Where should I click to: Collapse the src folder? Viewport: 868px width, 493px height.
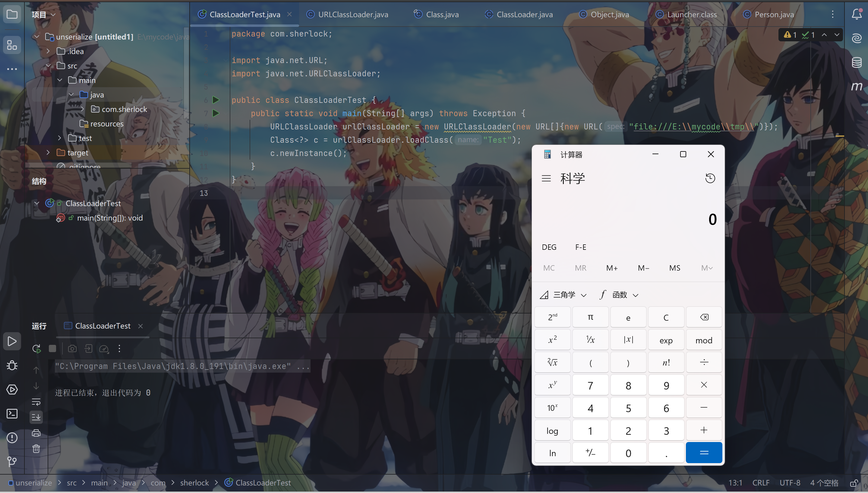(48, 65)
